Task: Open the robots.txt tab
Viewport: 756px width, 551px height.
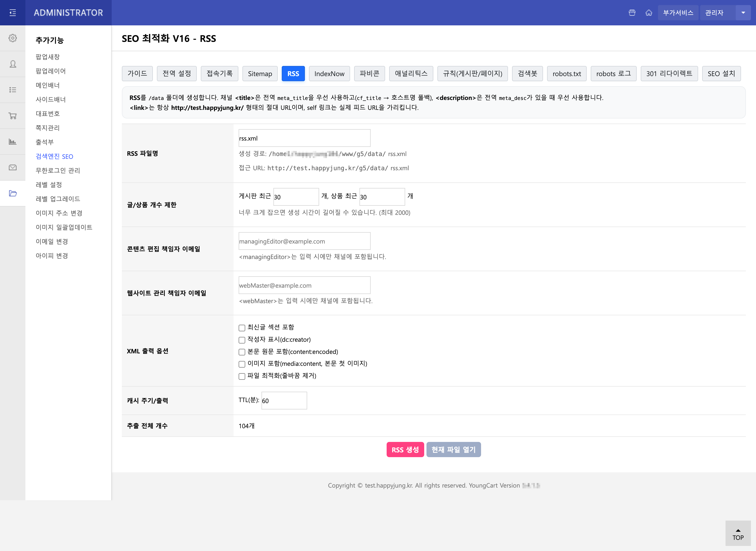Action: click(566, 74)
